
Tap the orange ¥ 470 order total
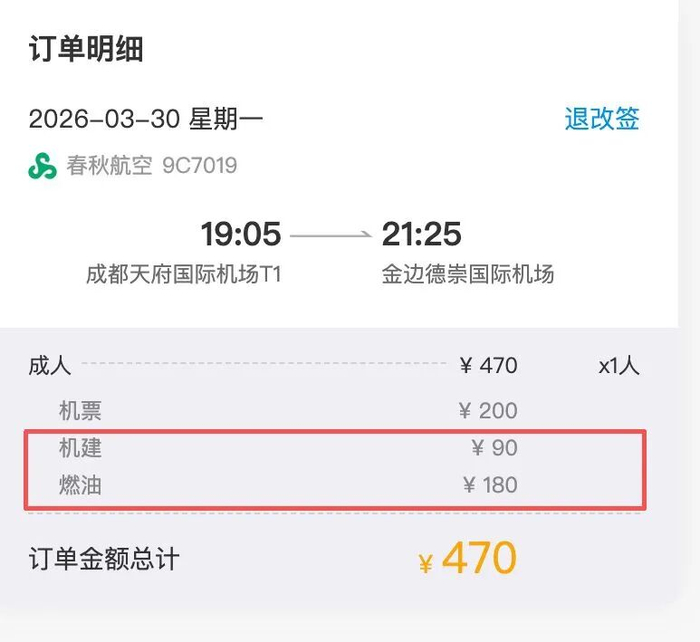[x=467, y=559]
